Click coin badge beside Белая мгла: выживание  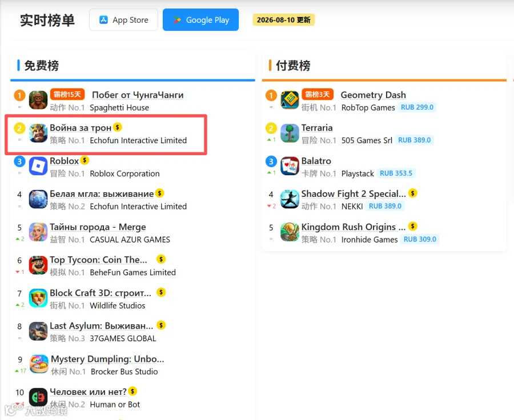[160, 193]
